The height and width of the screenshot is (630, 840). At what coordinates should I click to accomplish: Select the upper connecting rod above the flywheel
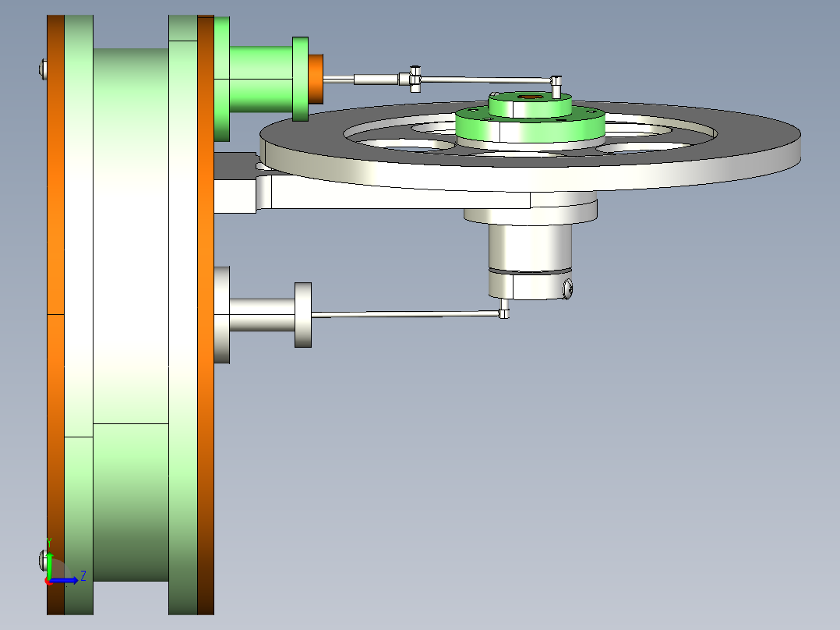(486, 80)
